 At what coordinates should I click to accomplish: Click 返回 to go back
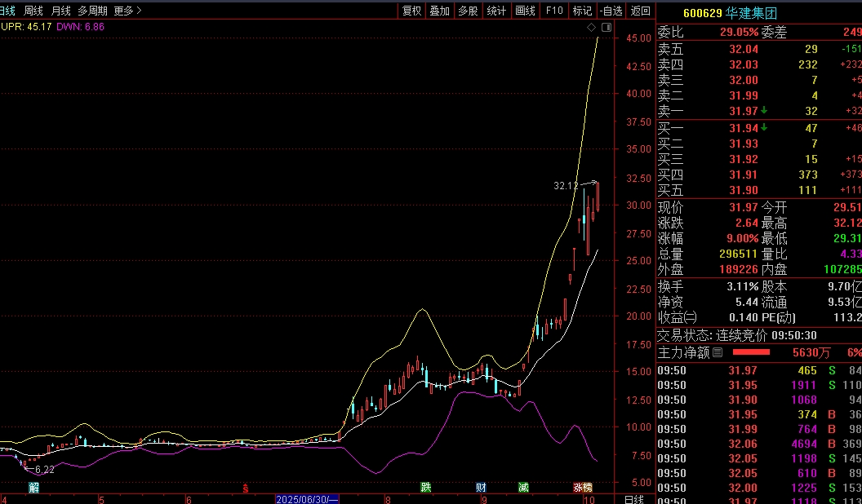click(x=641, y=11)
